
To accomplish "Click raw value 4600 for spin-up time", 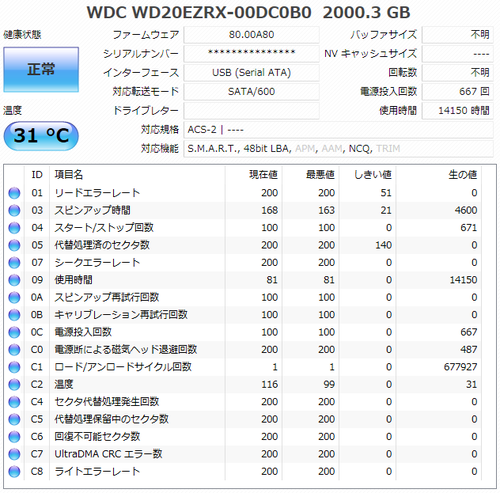I will pos(466,210).
